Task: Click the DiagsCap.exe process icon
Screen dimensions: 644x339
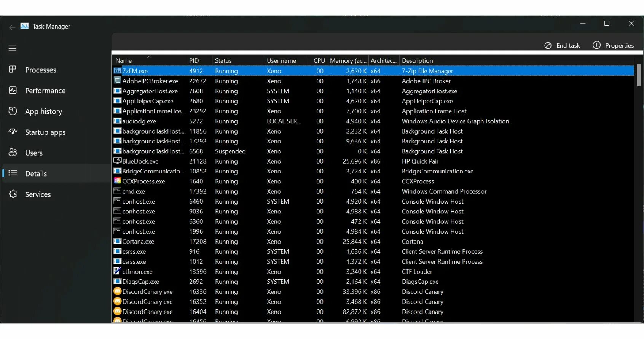Action: (118, 281)
